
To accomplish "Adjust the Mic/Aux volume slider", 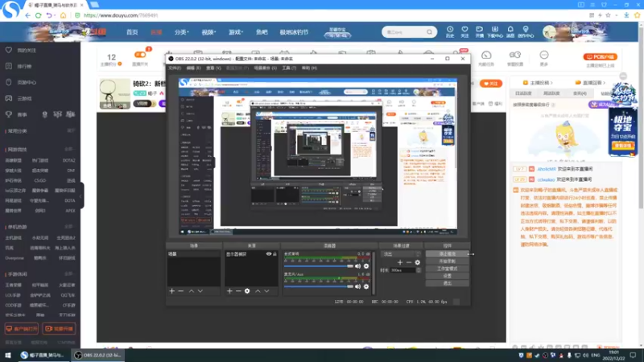I will pos(319,286).
